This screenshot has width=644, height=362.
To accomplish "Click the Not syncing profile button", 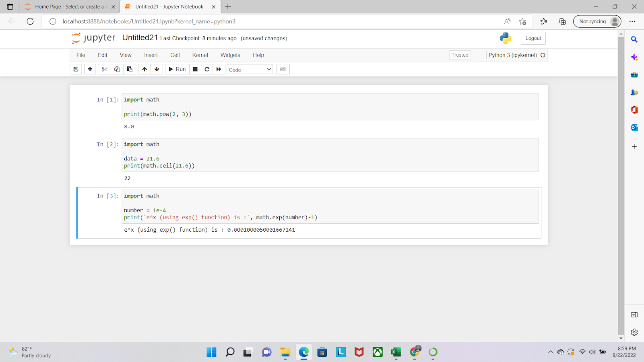I will (597, 21).
